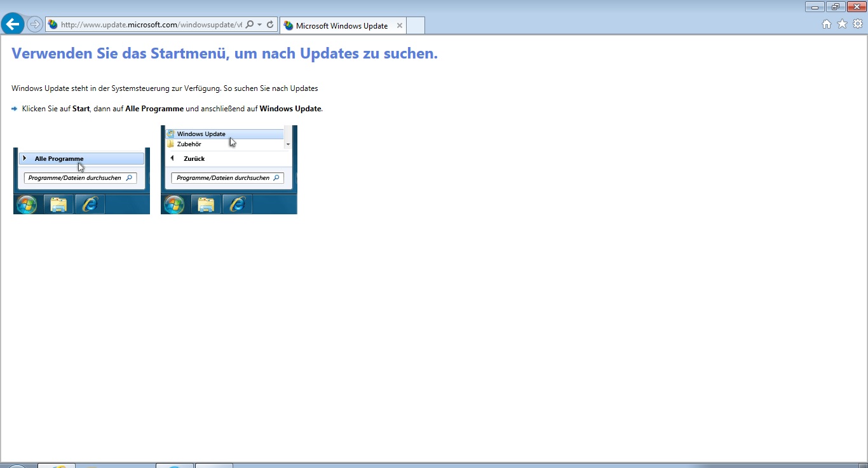The height and width of the screenshot is (468, 868).
Task: Click the heading 'Verwenden Sie das Startmenü'
Action: tap(224, 53)
